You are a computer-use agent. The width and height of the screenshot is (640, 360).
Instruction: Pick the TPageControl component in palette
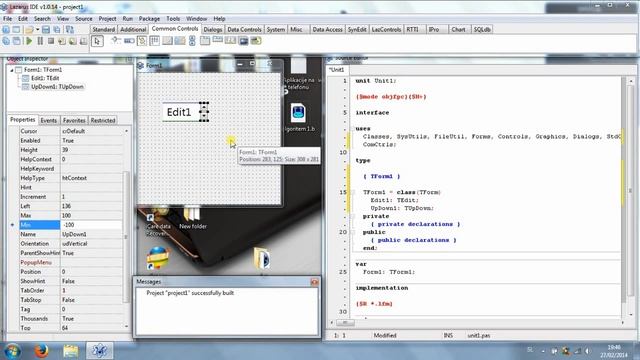[205, 40]
